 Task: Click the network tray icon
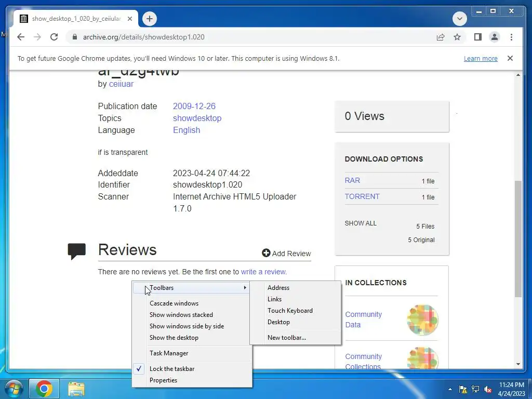click(x=475, y=389)
